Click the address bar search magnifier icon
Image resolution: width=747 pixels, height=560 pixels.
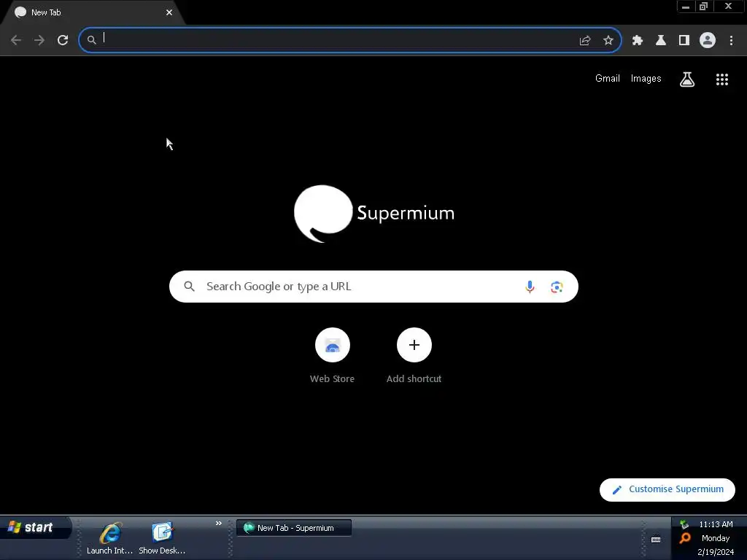91,40
